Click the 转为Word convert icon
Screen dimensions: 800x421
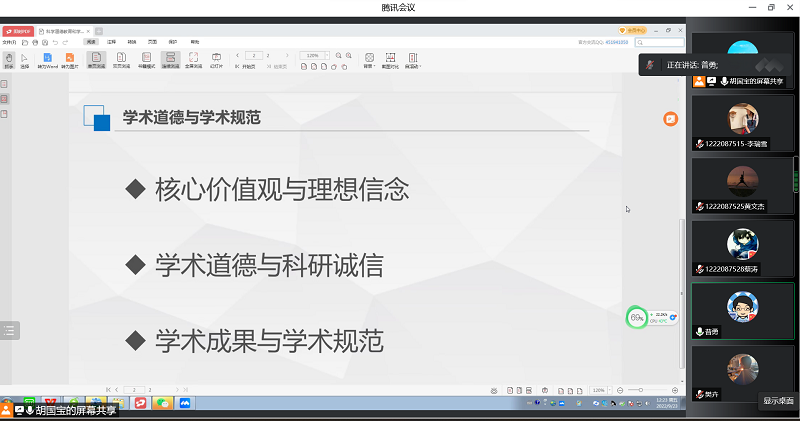click(46, 59)
